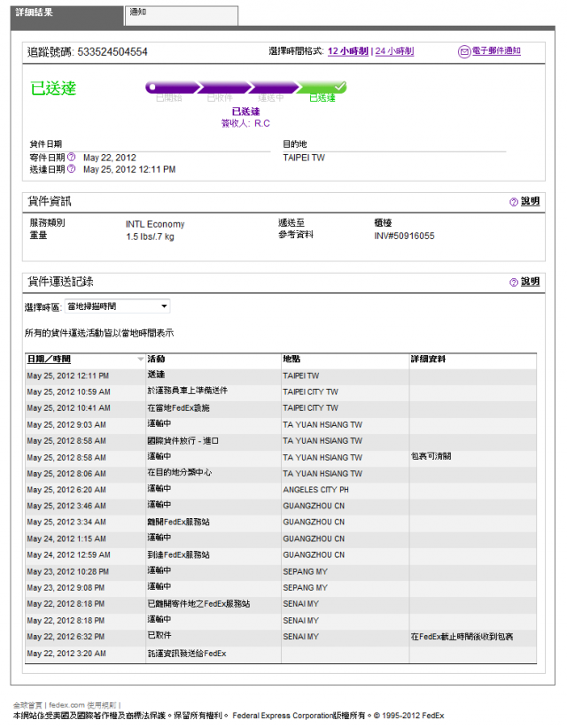Select 24 小時制 time format
567x728 pixels.
(394, 51)
